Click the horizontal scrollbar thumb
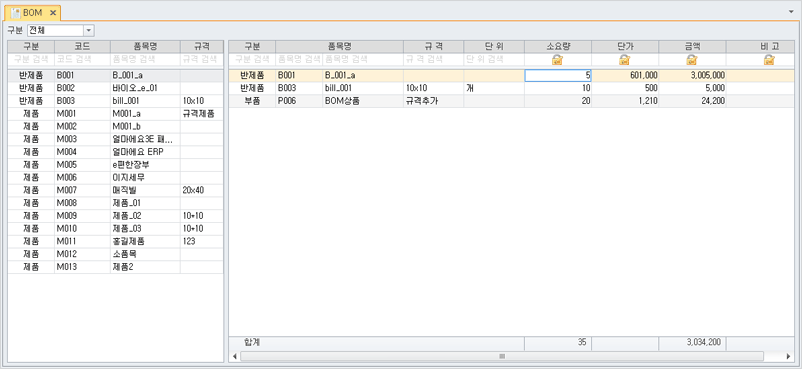This screenshot has height=369, width=802. point(502,356)
